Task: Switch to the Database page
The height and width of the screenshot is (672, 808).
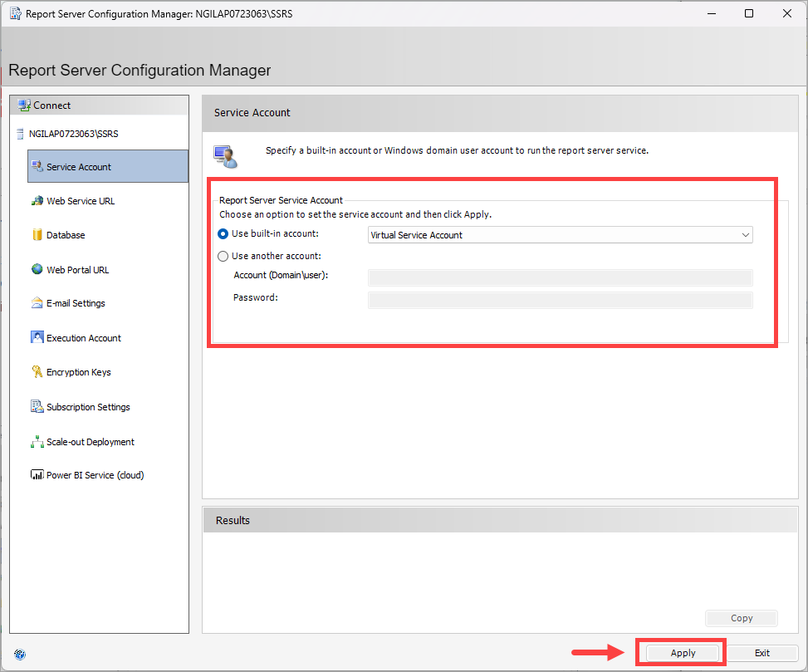Action: pos(66,235)
